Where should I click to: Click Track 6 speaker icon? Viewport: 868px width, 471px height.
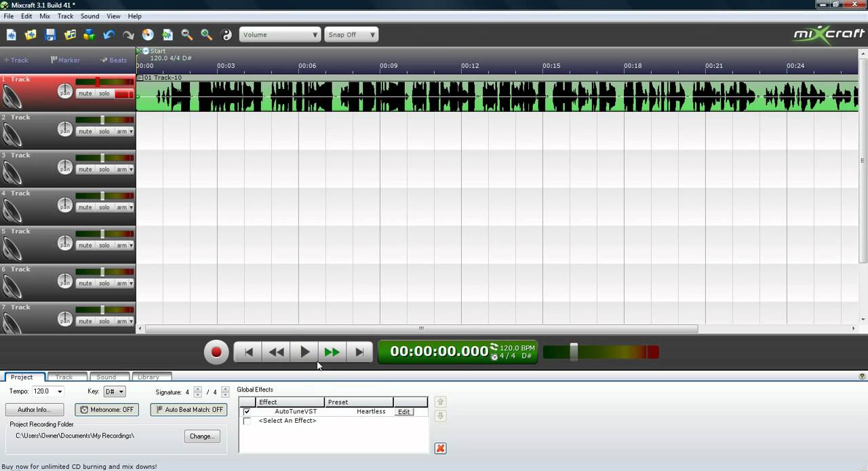pos(12,287)
